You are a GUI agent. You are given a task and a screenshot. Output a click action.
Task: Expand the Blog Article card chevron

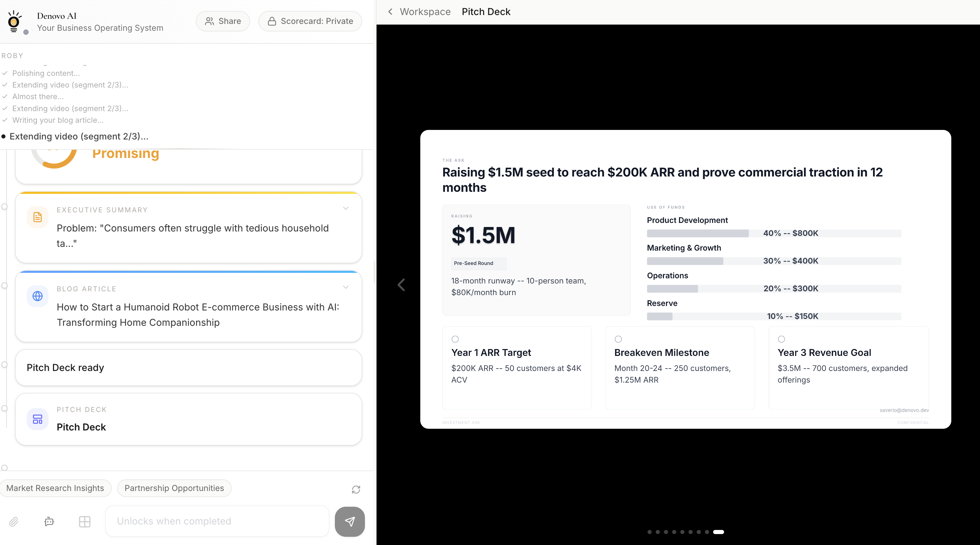click(x=345, y=287)
